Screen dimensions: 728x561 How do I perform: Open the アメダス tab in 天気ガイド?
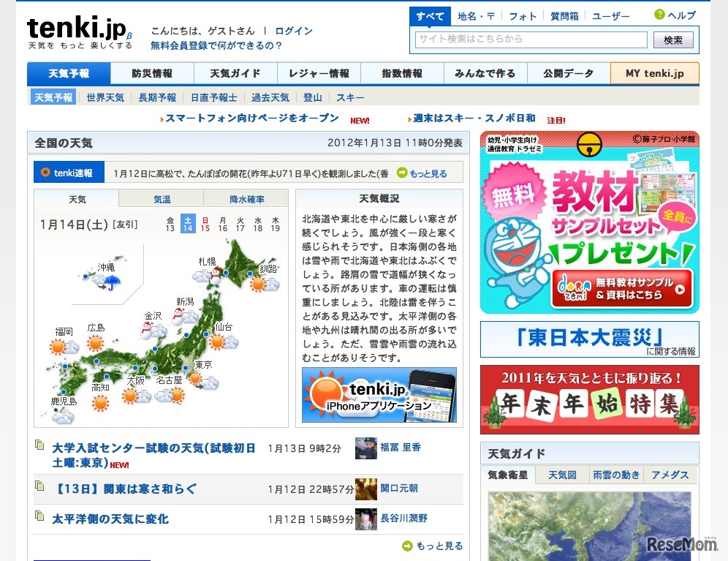coord(670,475)
